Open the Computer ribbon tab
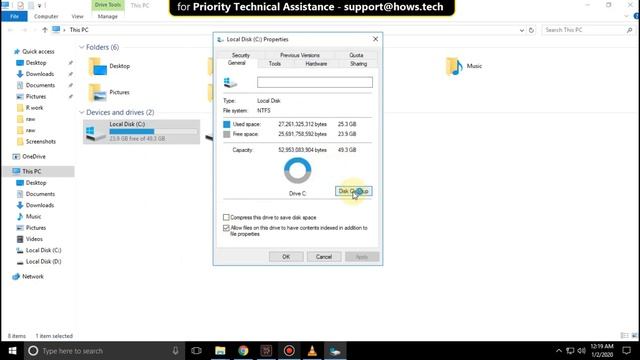The width and height of the screenshot is (640, 360). click(x=46, y=16)
